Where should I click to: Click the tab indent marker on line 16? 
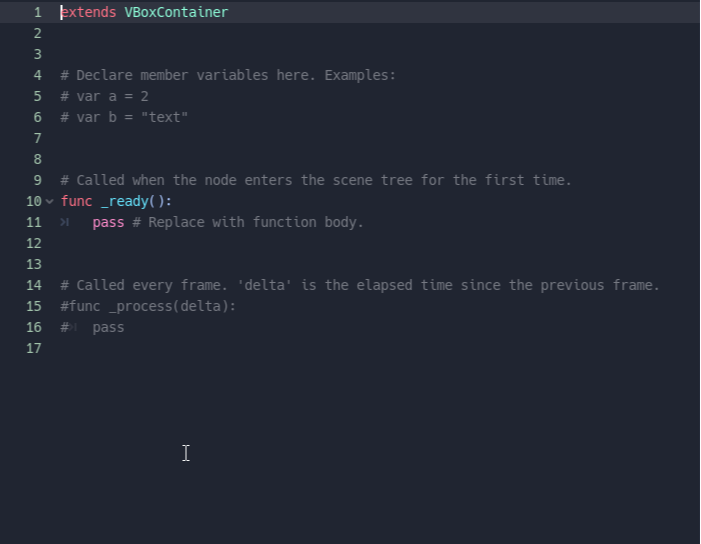tap(74, 327)
